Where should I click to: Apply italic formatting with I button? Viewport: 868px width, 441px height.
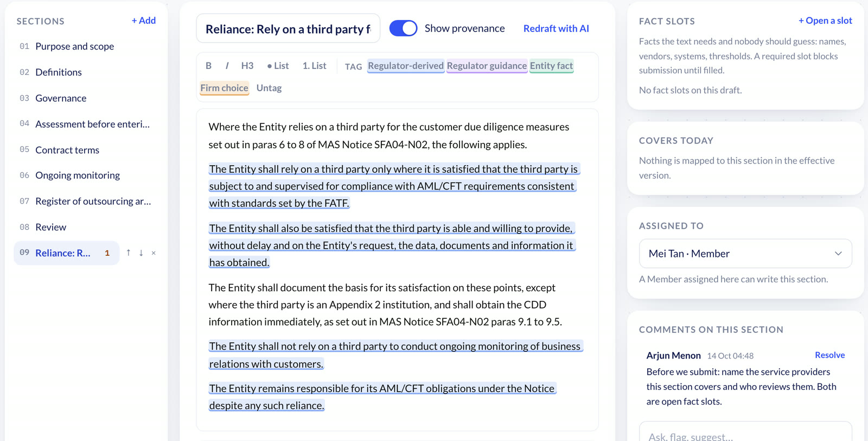(x=227, y=66)
